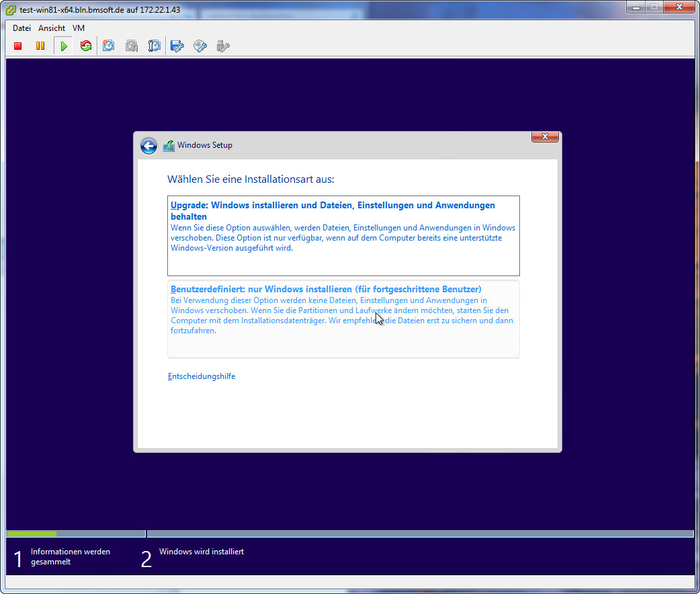This screenshot has width=700, height=594.
Task: Select the Upgrade installation option
Action: click(343, 235)
